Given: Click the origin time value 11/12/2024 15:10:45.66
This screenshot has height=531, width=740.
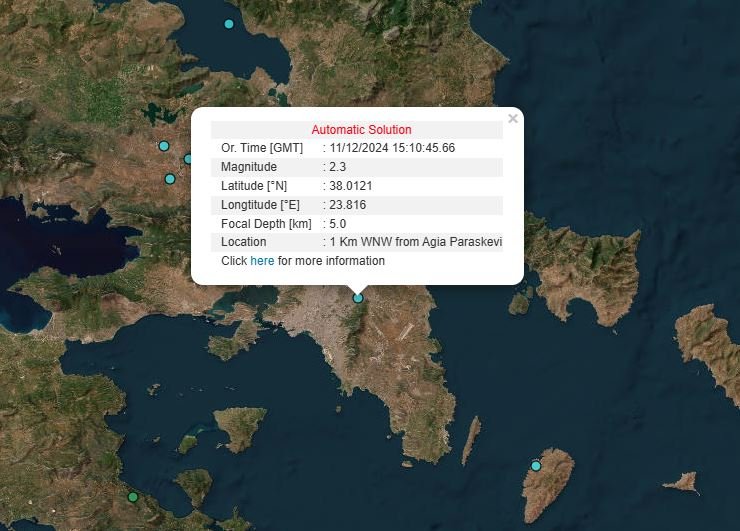Looking at the screenshot, I should [x=392, y=148].
